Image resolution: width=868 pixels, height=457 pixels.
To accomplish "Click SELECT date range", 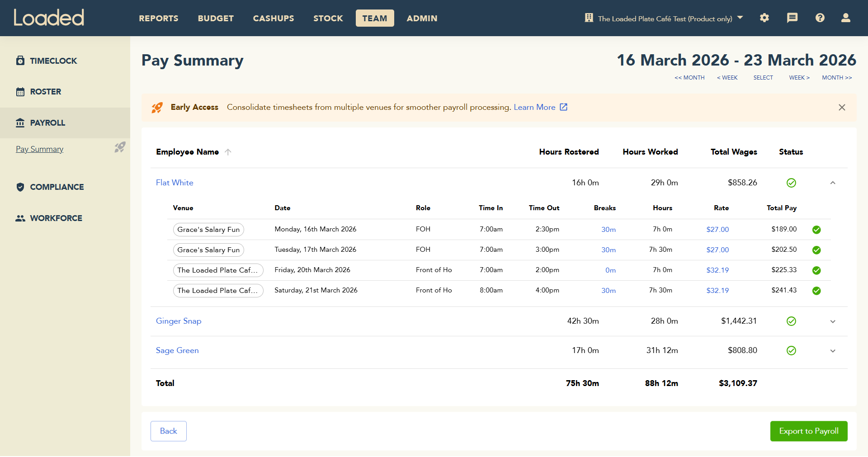I will [x=763, y=78].
